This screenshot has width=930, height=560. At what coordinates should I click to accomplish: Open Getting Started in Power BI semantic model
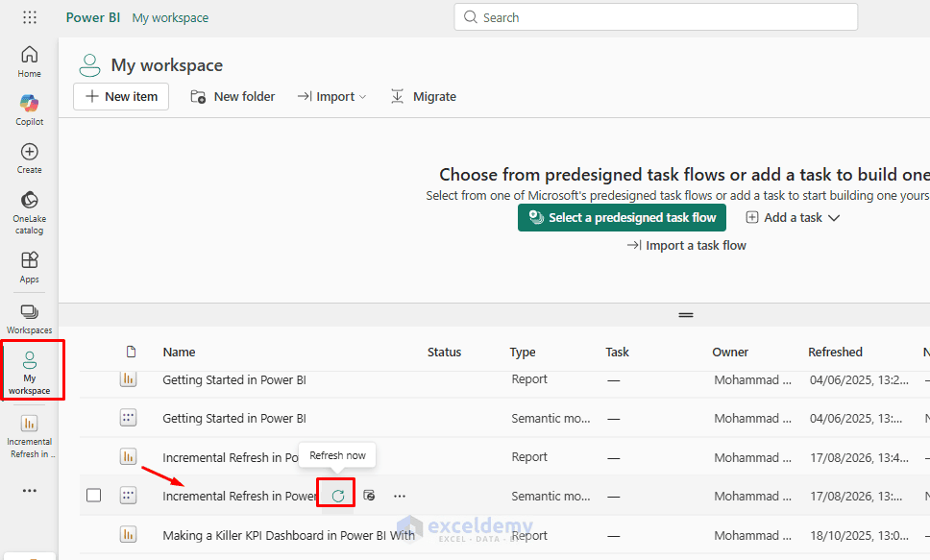(x=234, y=418)
